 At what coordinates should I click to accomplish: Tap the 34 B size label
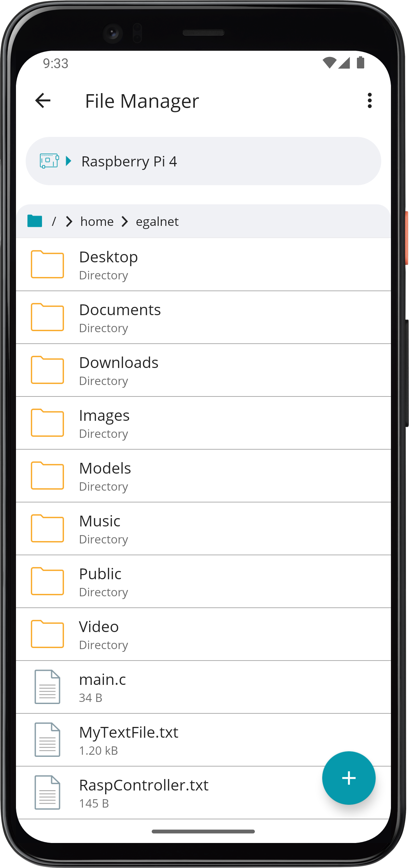[91, 698]
